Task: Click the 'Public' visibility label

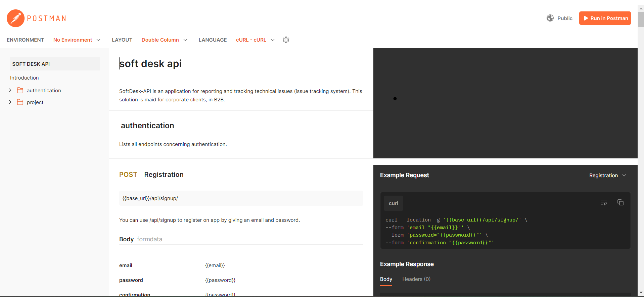Action: coord(565,18)
